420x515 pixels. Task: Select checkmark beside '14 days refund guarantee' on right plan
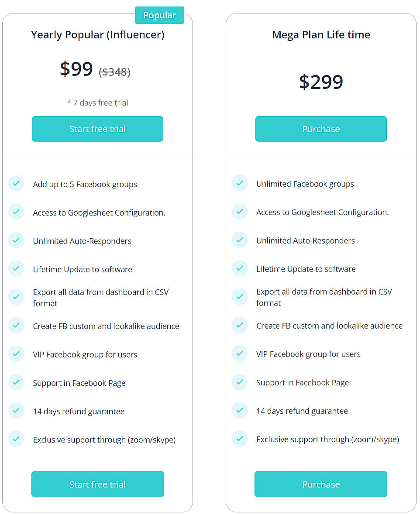coord(240,410)
